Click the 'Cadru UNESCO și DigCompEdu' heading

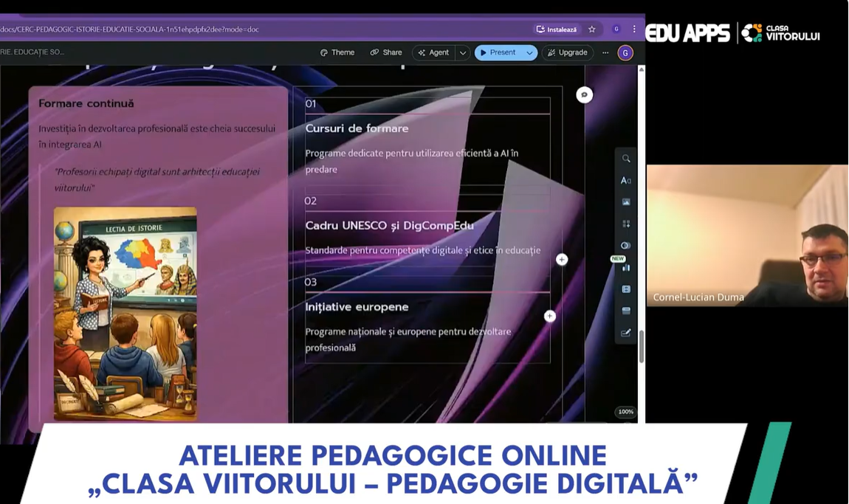coord(389,226)
